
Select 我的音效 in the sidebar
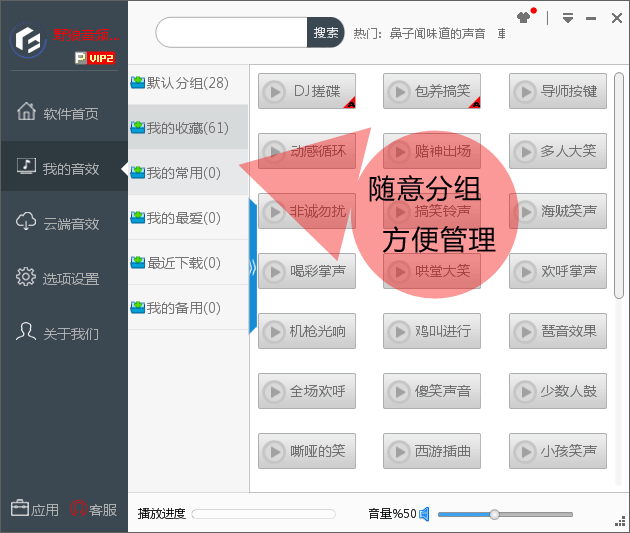pos(64,168)
